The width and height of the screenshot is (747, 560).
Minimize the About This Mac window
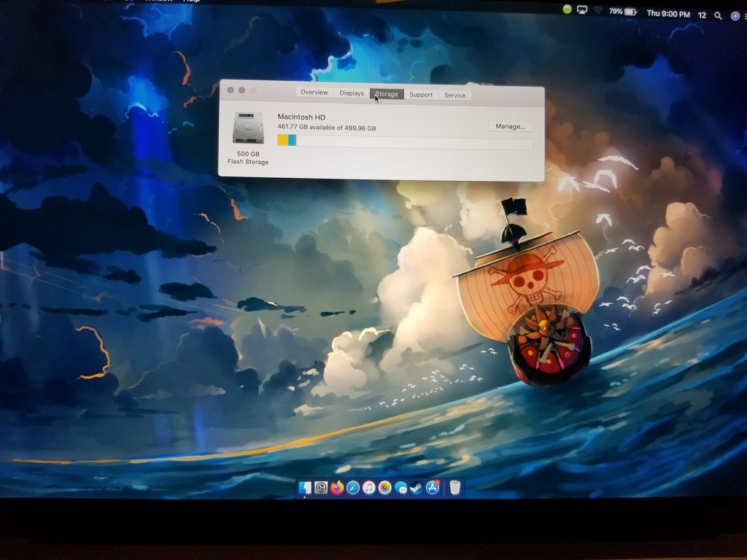point(242,90)
